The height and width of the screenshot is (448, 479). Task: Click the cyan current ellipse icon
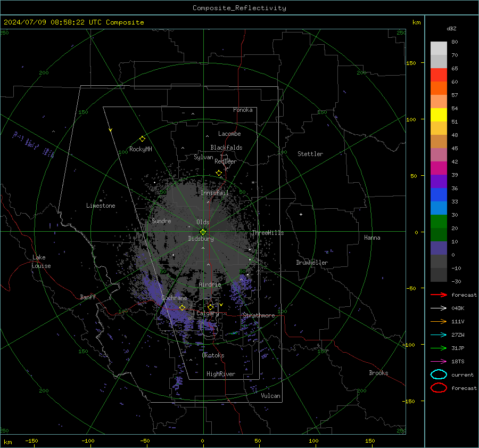[439, 374]
